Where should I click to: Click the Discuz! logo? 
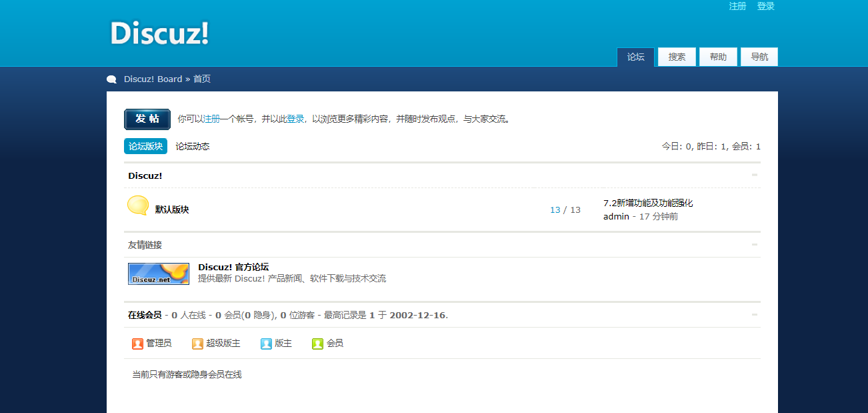[159, 33]
